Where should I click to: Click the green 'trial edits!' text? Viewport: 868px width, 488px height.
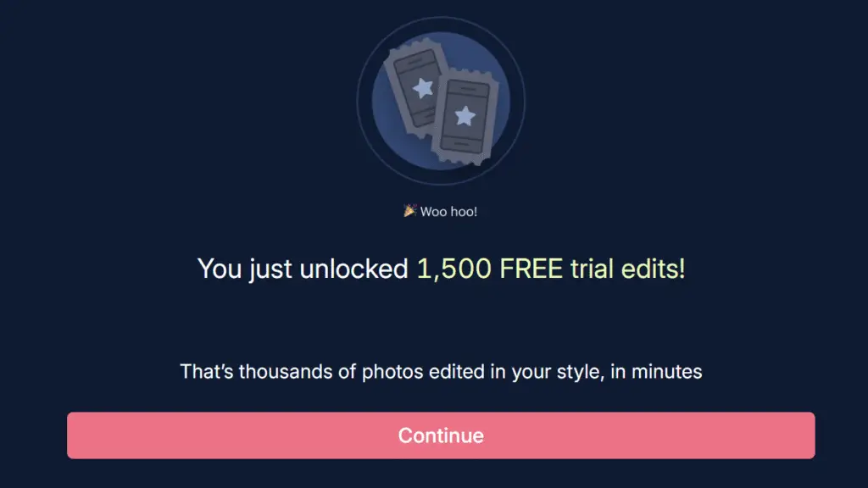coord(628,269)
